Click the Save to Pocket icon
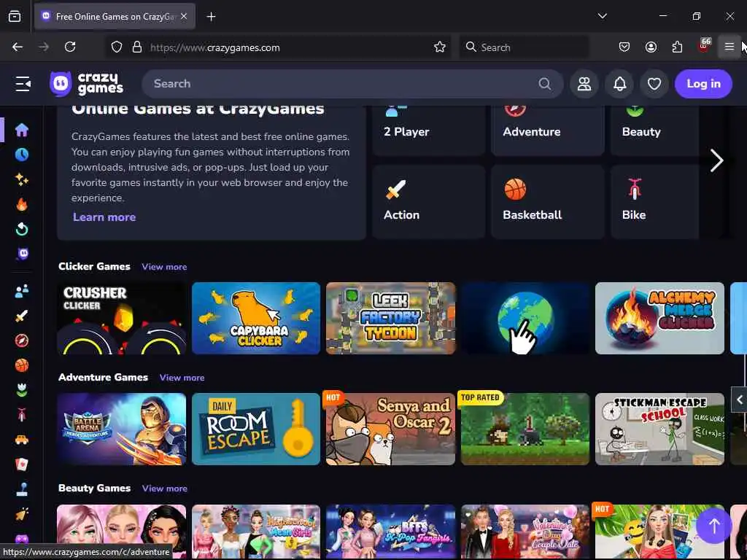This screenshot has height=560, width=747. (x=624, y=47)
